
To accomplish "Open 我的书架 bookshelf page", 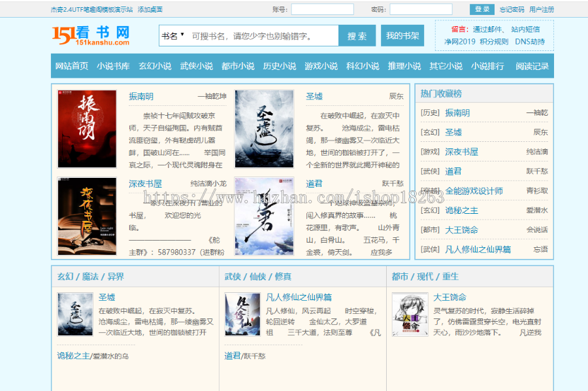I will click(x=403, y=35).
